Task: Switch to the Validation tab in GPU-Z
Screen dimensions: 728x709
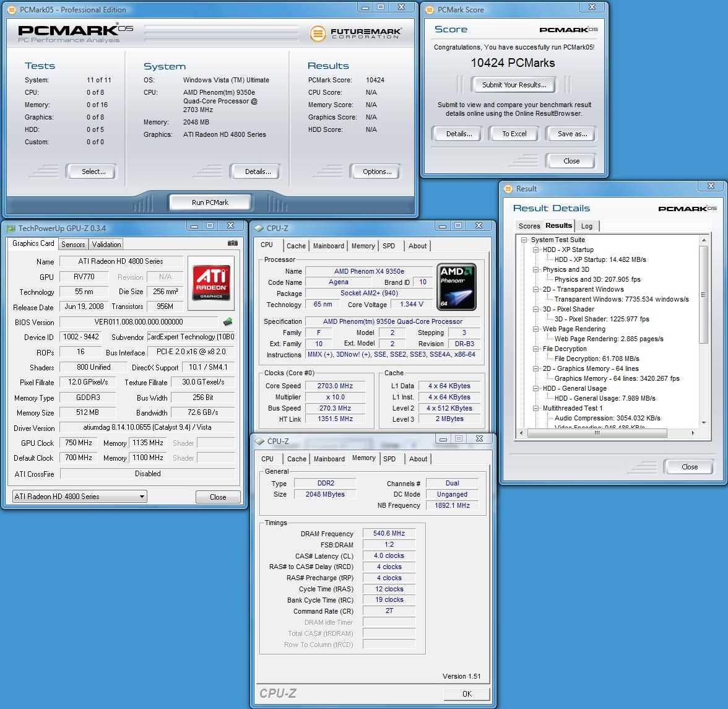Action: 106,244
